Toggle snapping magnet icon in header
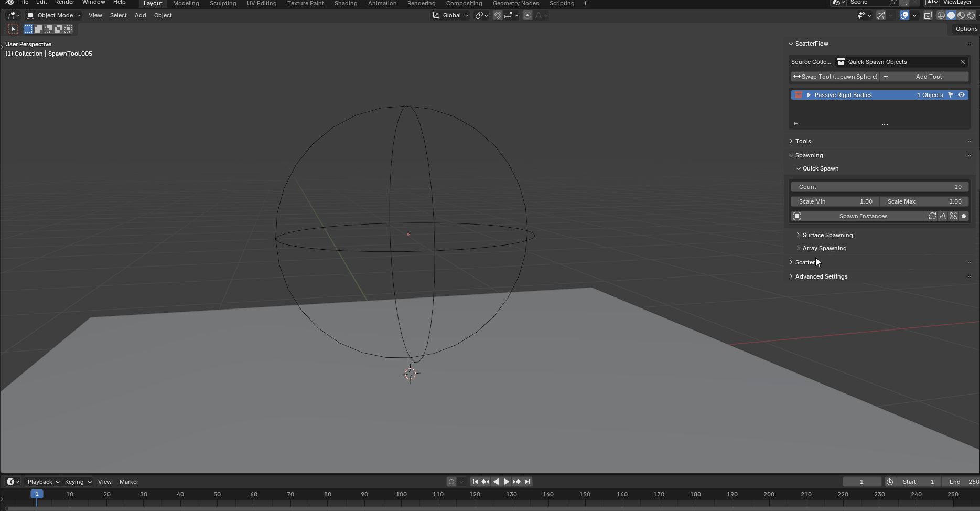980x511 pixels. pyautogui.click(x=497, y=15)
